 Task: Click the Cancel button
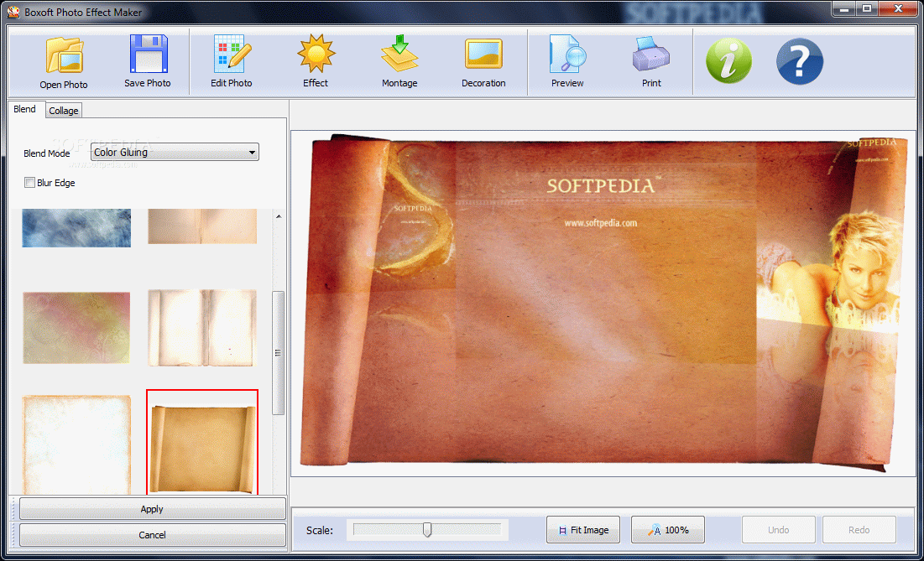(x=152, y=535)
